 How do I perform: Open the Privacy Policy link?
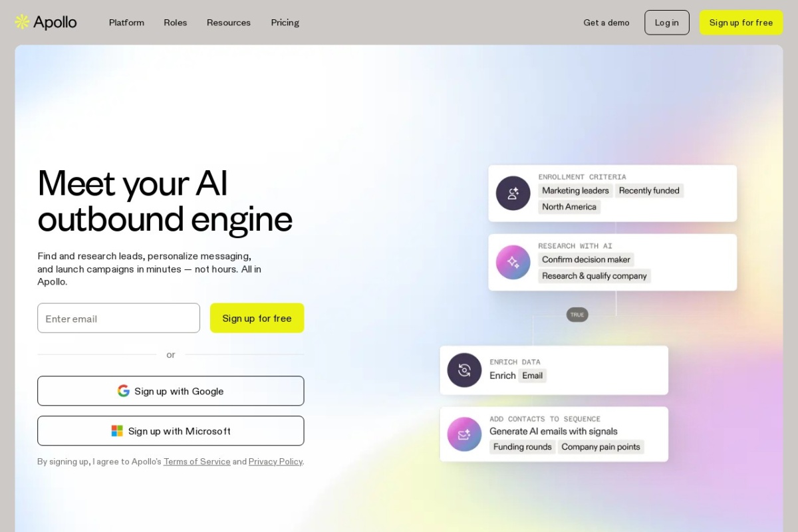pyautogui.click(x=275, y=462)
